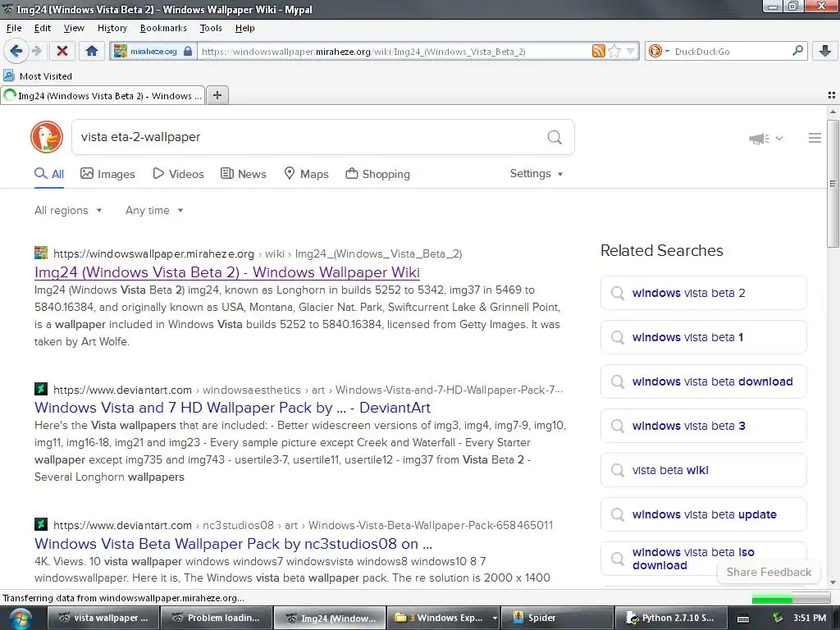Image resolution: width=840 pixels, height=630 pixels.
Task: Click the DeviantArt icon of windowsaesthetics result
Action: pos(41,389)
